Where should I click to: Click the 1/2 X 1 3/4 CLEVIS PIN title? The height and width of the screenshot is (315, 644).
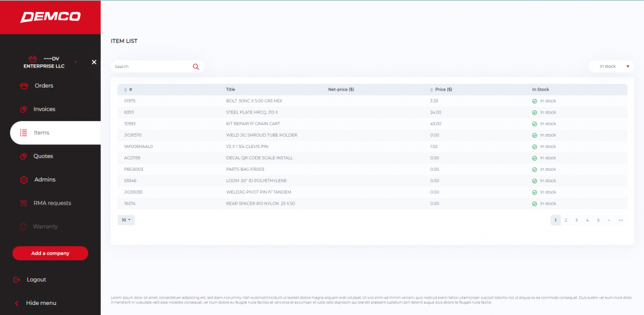[x=247, y=147]
